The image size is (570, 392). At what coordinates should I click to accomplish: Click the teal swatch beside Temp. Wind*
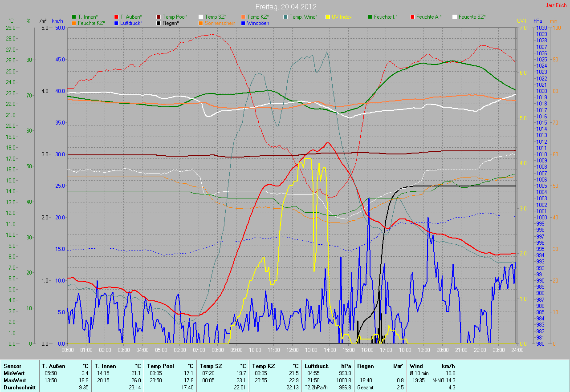point(285,17)
